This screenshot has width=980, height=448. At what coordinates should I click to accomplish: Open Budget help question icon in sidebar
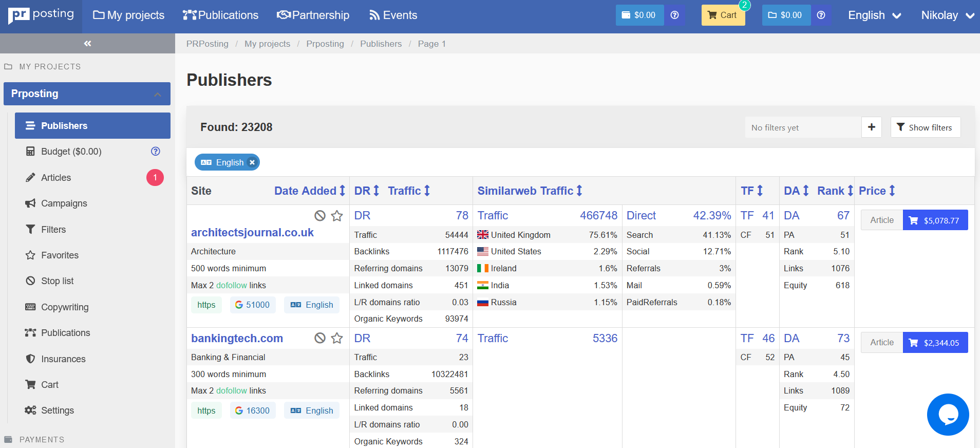tap(155, 151)
